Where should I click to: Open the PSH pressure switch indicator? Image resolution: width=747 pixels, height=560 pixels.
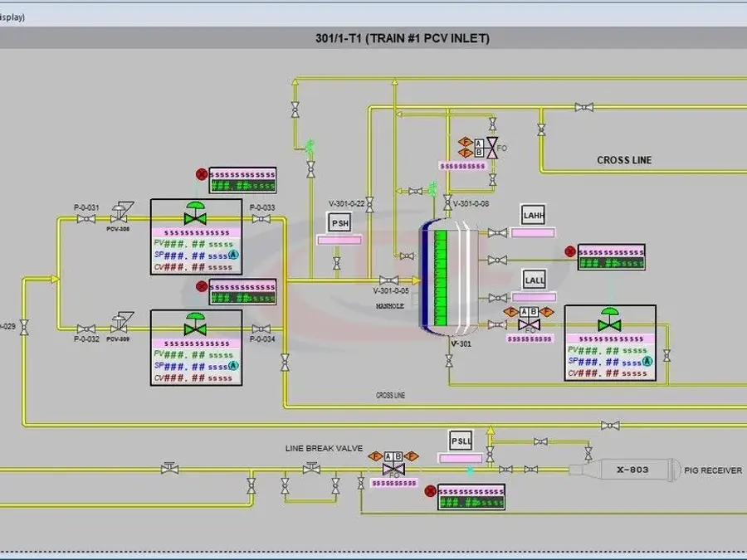(x=339, y=223)
